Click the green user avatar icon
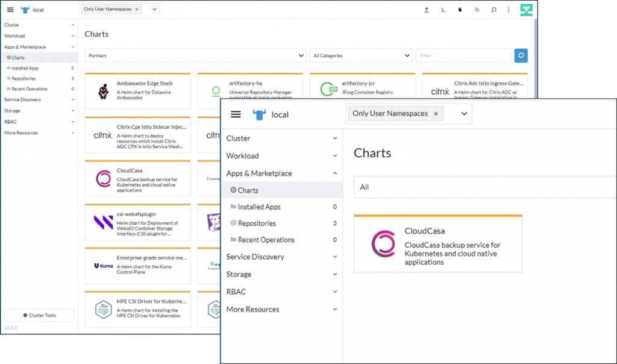 [526, 10]
